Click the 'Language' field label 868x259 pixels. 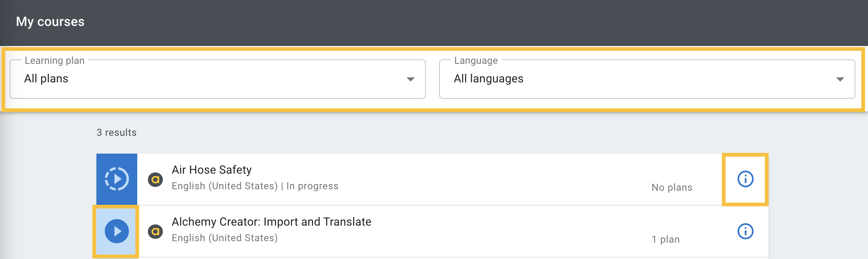pos(476,60)
